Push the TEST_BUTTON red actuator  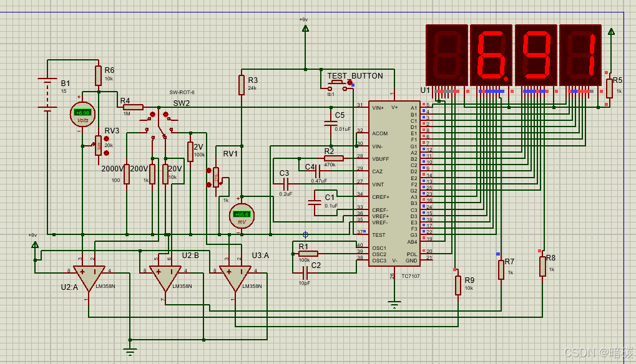(x=350, y=83)
